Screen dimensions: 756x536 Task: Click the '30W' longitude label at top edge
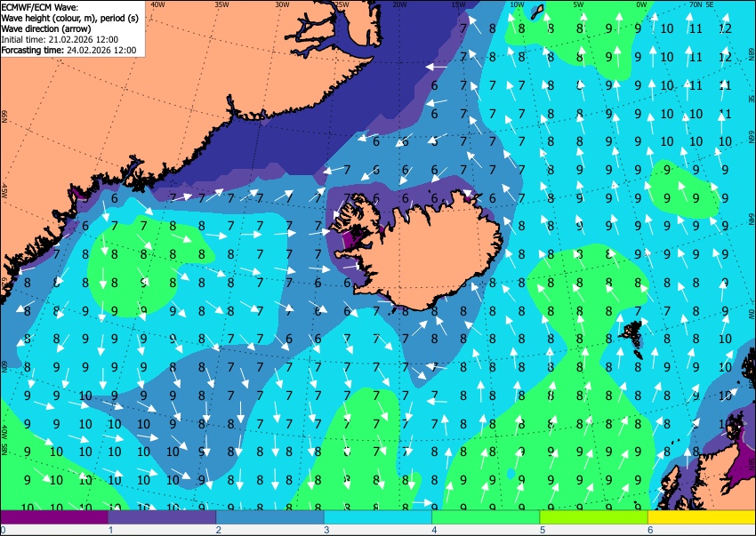282,4
